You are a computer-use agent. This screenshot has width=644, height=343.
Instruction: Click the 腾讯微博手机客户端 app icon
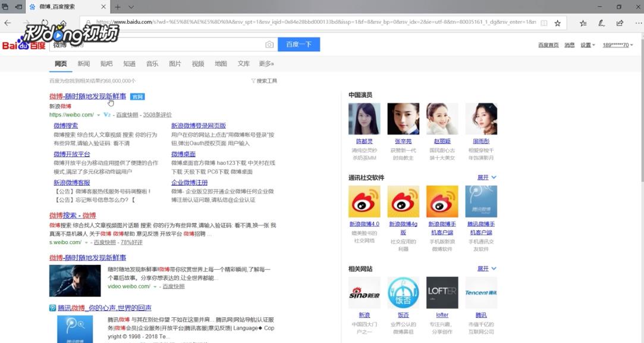tap(481, 201)
